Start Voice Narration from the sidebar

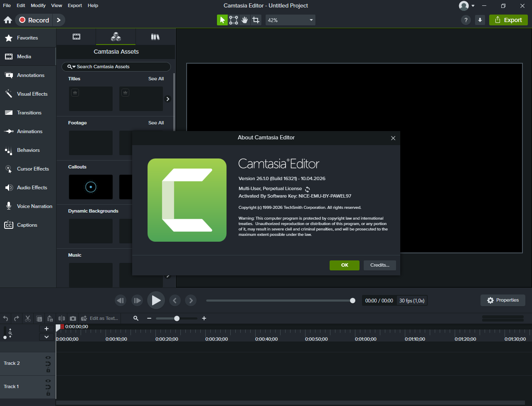click(x=28, y=206)
